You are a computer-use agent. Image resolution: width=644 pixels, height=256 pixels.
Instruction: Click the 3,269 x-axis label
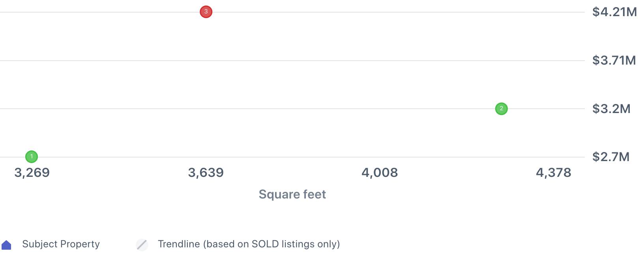pos(32,173)
